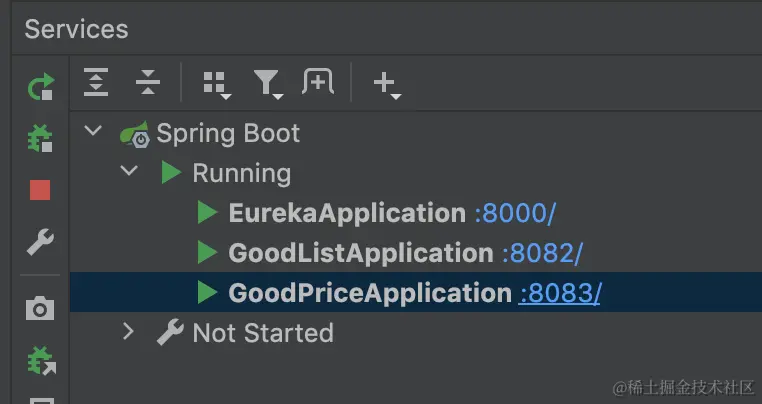This screenshot has height=404, width=762.
Task: Open the :8000/ port link
Action: [x=515, y=213]
